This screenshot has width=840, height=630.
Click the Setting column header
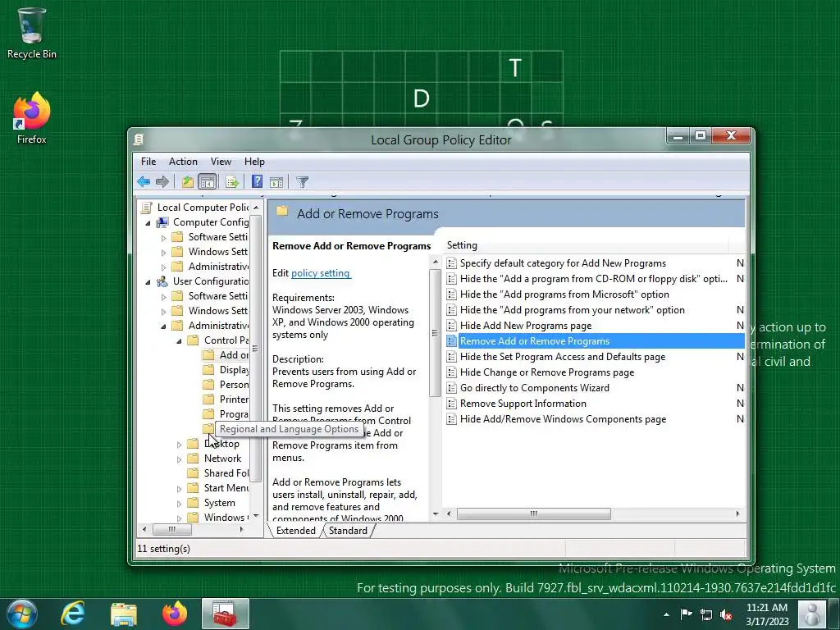point(586,245)
